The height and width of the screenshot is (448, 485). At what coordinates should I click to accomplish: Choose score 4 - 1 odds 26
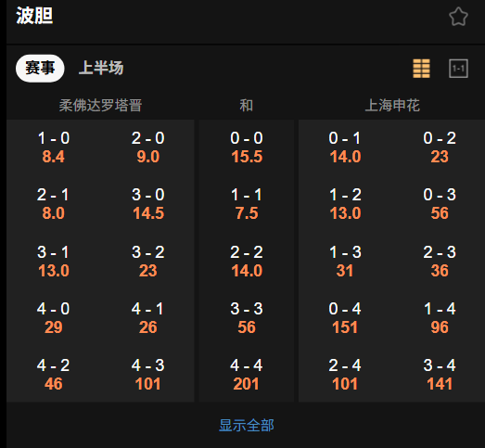[147, 318]
